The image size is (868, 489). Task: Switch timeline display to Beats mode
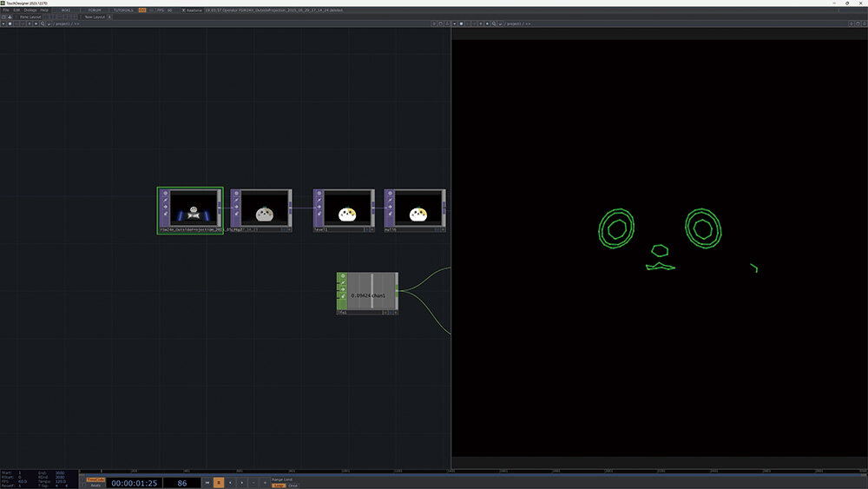pos(95,486)
